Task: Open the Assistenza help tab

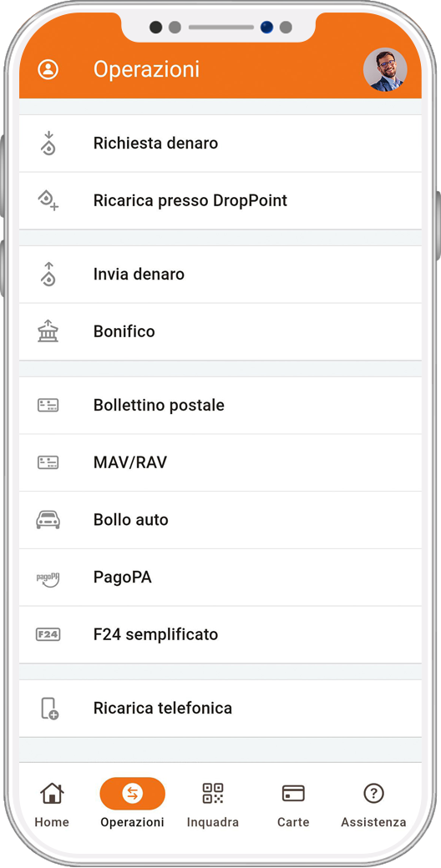Action: pos(373,805)
